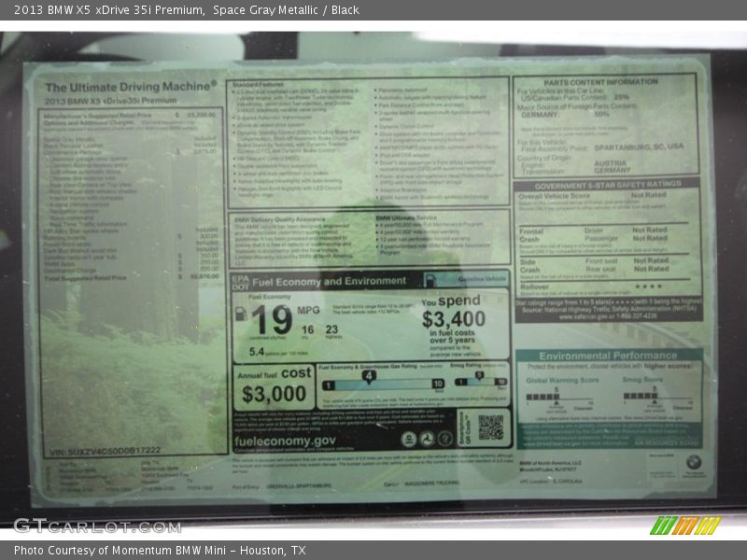Click the third circular agency seal
Screen dimensions: 747x560
pyautogui.click(x=445, y=439)
